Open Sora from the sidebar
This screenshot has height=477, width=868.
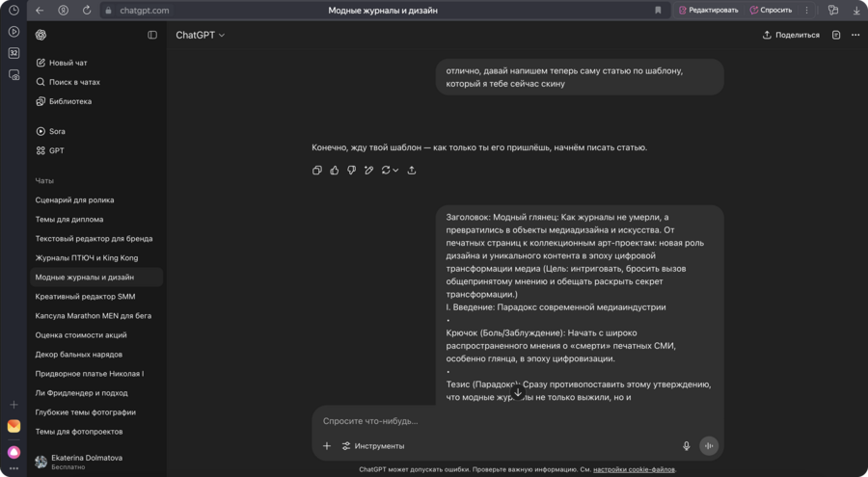pyautogui.click(x=96, y=131)
